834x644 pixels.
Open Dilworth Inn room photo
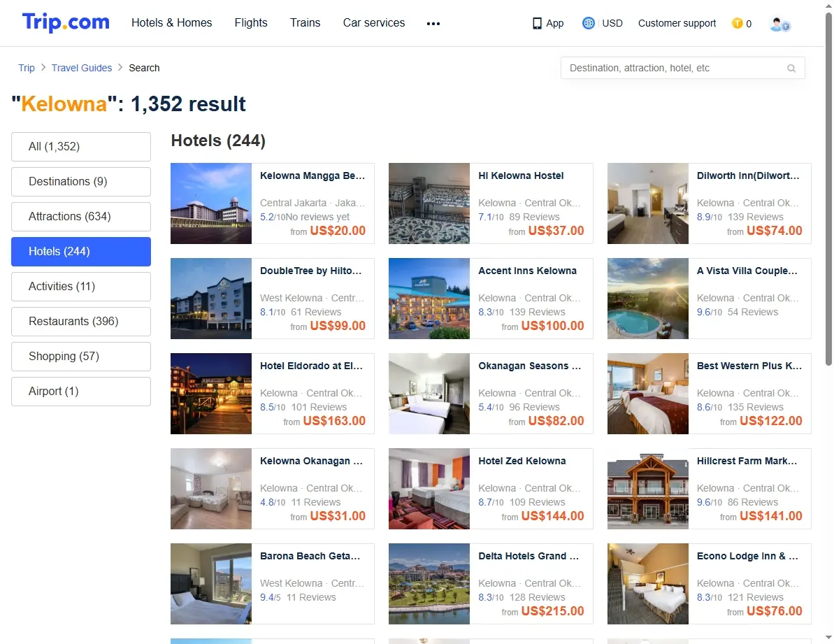[x=648, y=203]
